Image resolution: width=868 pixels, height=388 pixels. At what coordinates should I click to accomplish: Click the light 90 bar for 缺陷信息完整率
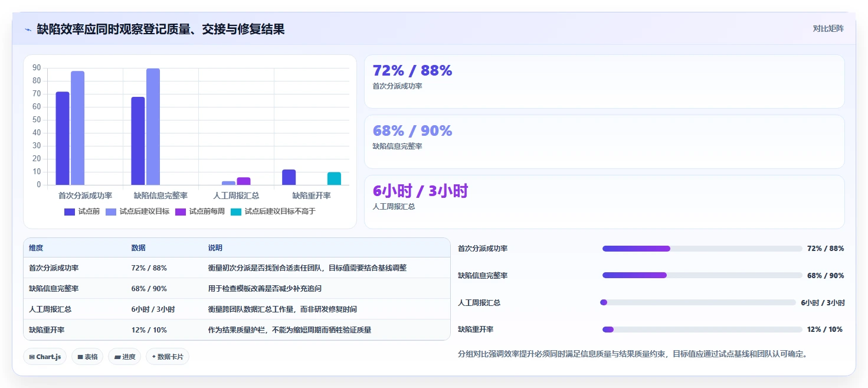pyautogui.click(x=153, y=127)
